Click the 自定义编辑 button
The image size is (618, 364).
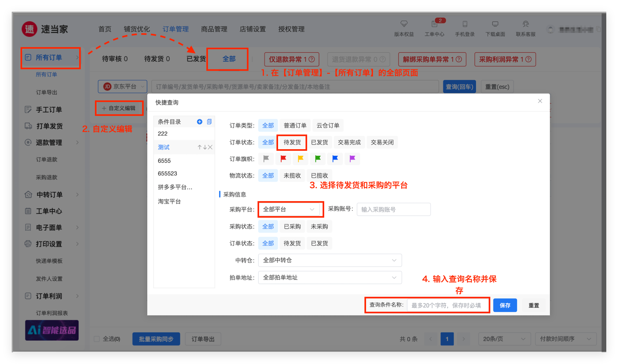[119, 108]
